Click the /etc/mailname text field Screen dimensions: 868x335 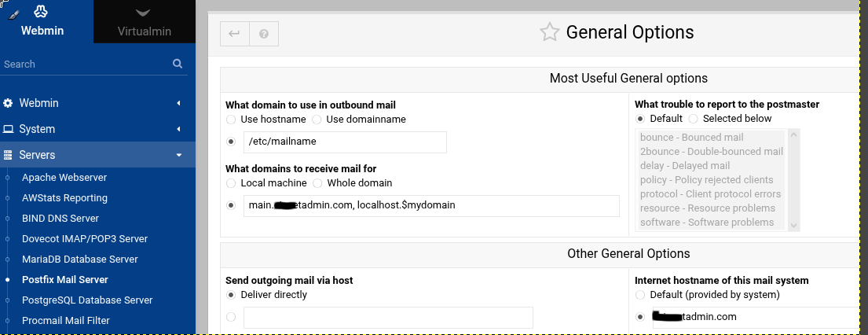pyautogui.click(x=345, y=142)
